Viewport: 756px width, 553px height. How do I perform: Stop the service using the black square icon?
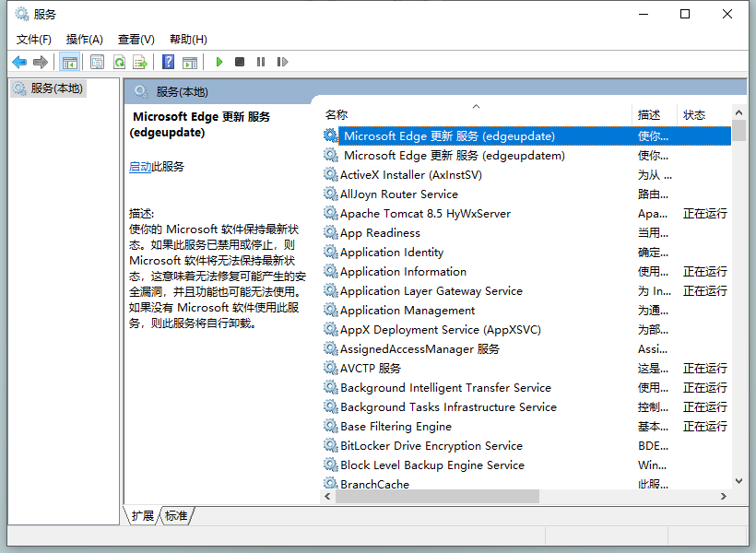[239, 62]
